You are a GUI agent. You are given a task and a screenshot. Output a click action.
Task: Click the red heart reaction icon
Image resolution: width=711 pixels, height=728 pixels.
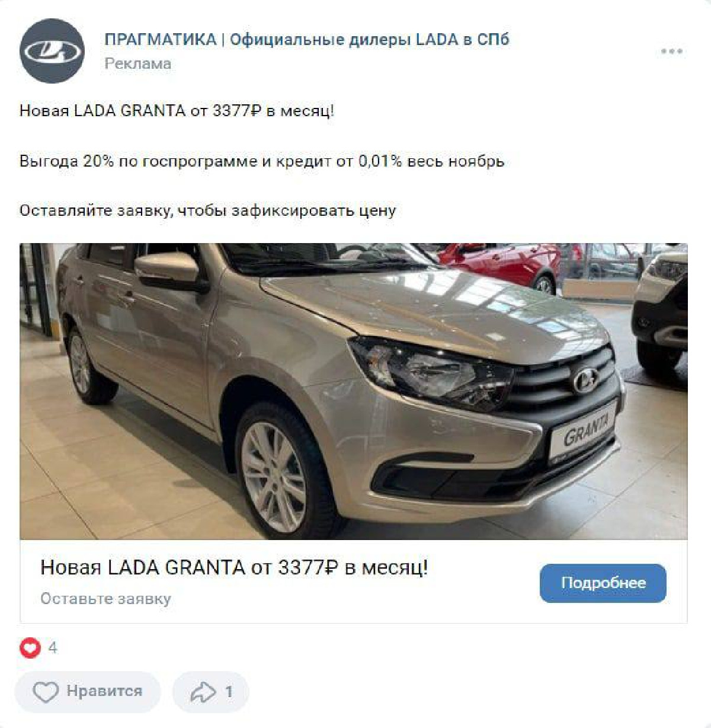30,647
